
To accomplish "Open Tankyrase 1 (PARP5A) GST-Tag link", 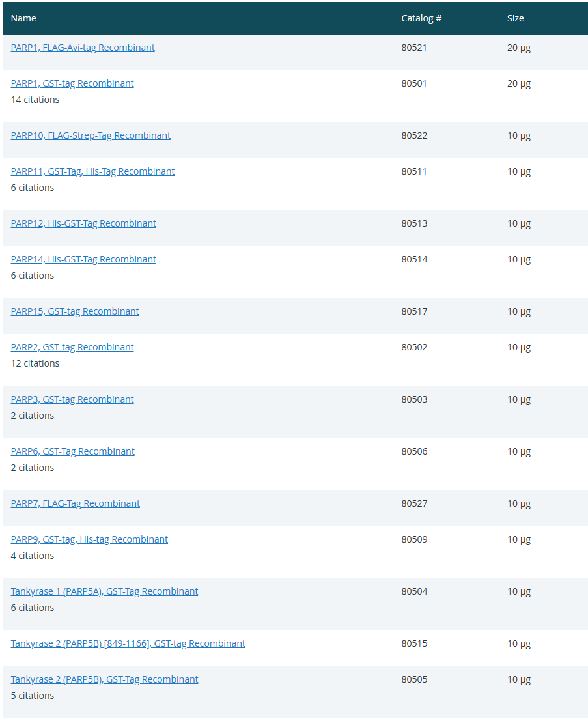I will click(x=104, y=591).
